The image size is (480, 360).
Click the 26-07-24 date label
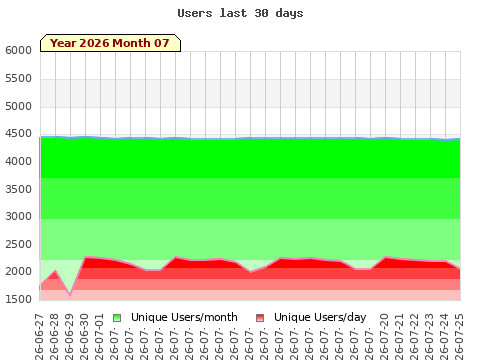pyautogui.click(x=444, y=337)
